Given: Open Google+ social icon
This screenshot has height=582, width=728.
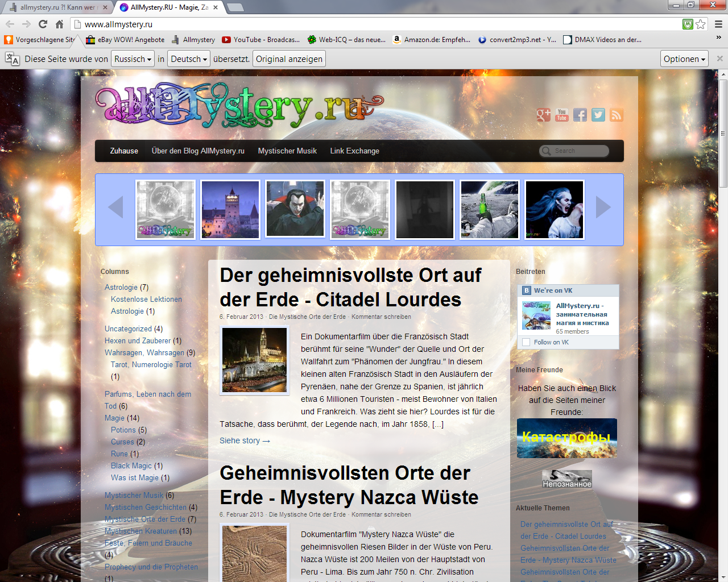Looking at the screenshot, I should click(x=544, y=115).
